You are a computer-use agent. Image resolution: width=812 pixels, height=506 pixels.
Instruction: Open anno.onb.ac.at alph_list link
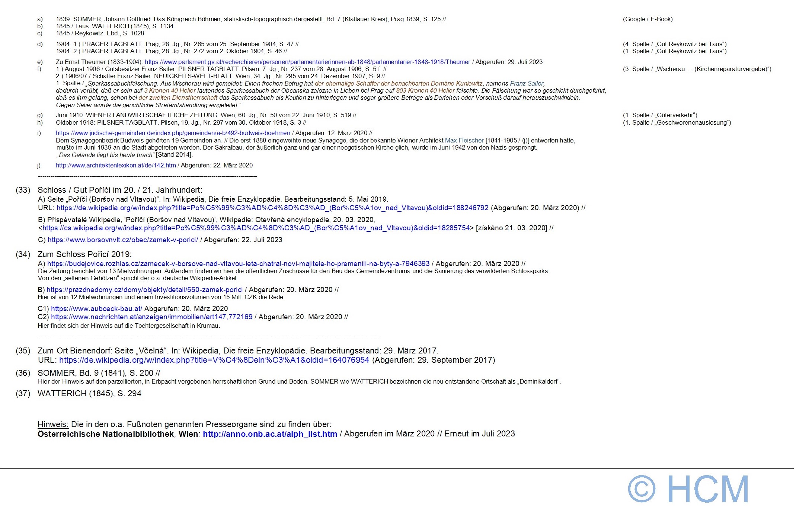(x=270, y=434)
